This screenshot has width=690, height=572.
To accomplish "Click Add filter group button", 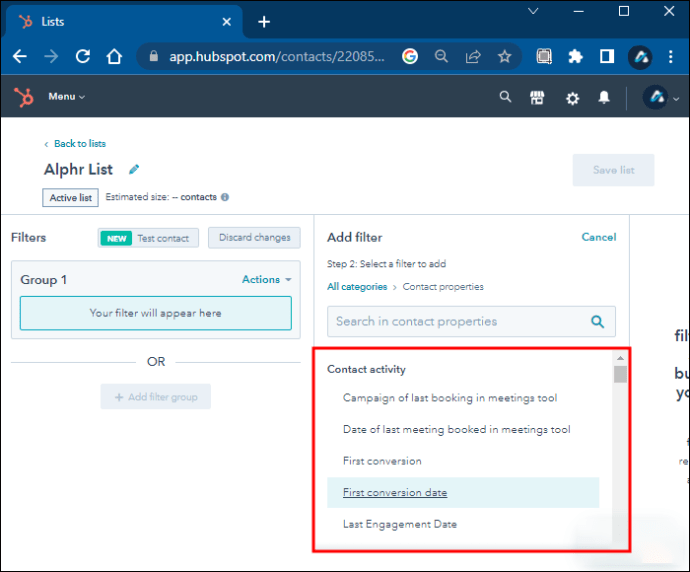I will [156, 397].
